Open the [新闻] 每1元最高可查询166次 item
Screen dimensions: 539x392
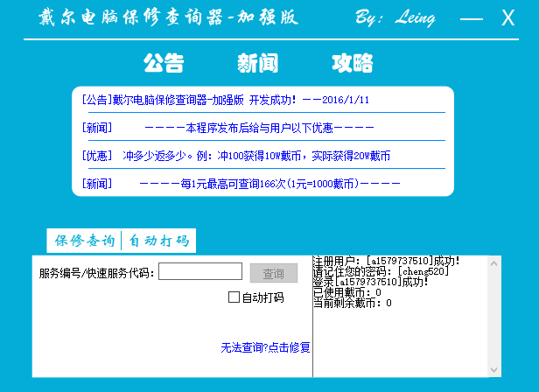[241, 184]
